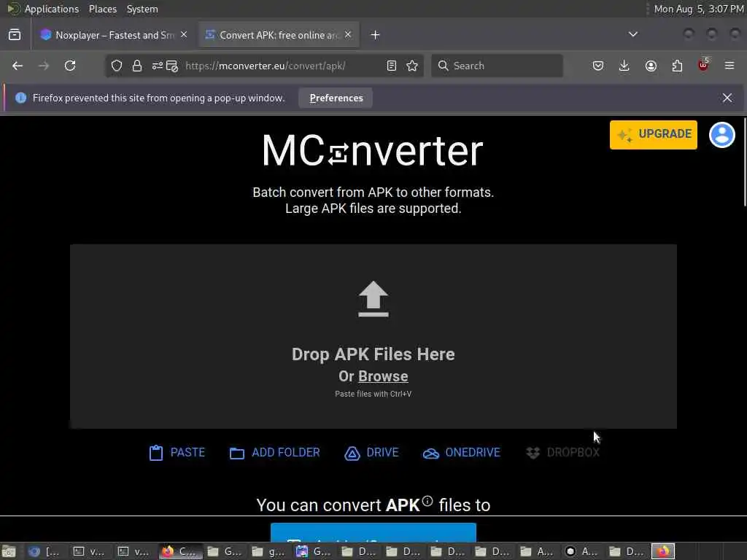This screenshot has height=560, width=747.
Task: Click the blocked pop-up indicator icon
Action: [x=172, y=66]
